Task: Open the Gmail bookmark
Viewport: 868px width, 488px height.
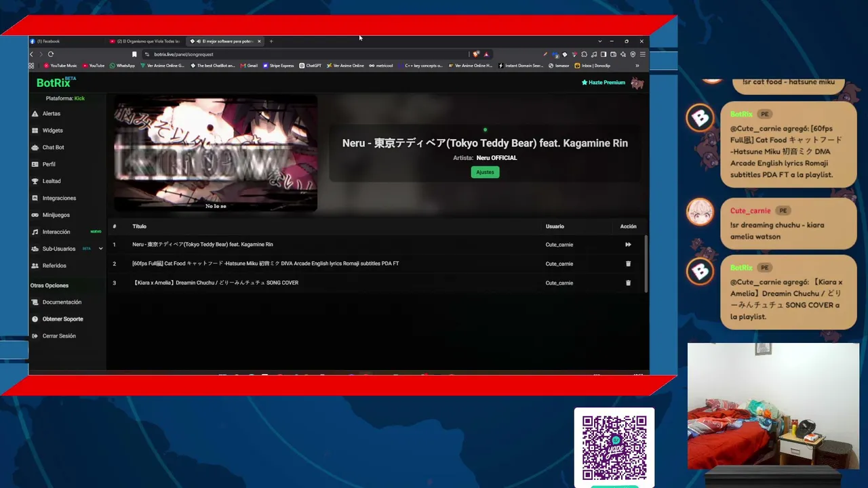Action: (x=249, y=66)
